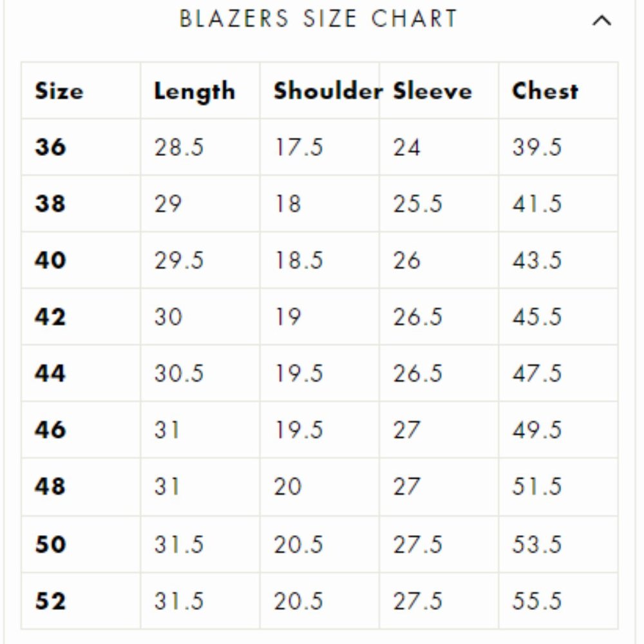
Task: Click the Sleeve column header
Action: coord(433,91)
